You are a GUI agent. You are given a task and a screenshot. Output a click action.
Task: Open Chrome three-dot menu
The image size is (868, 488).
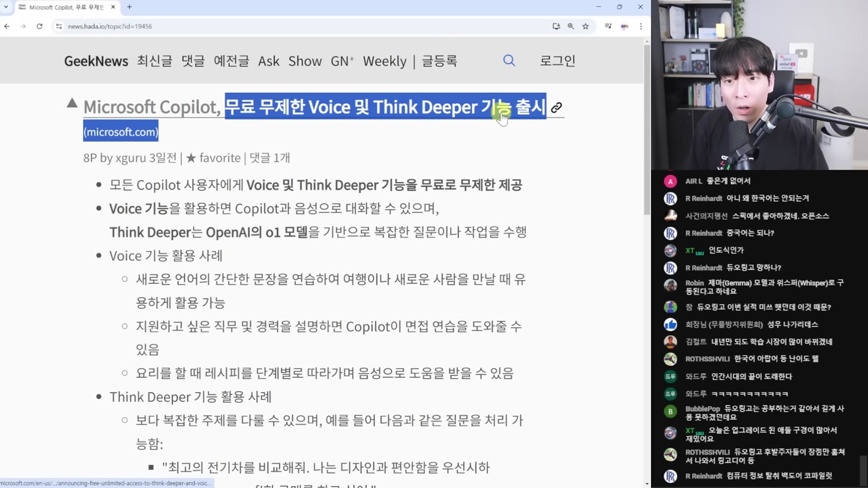(x=641, y=26)
